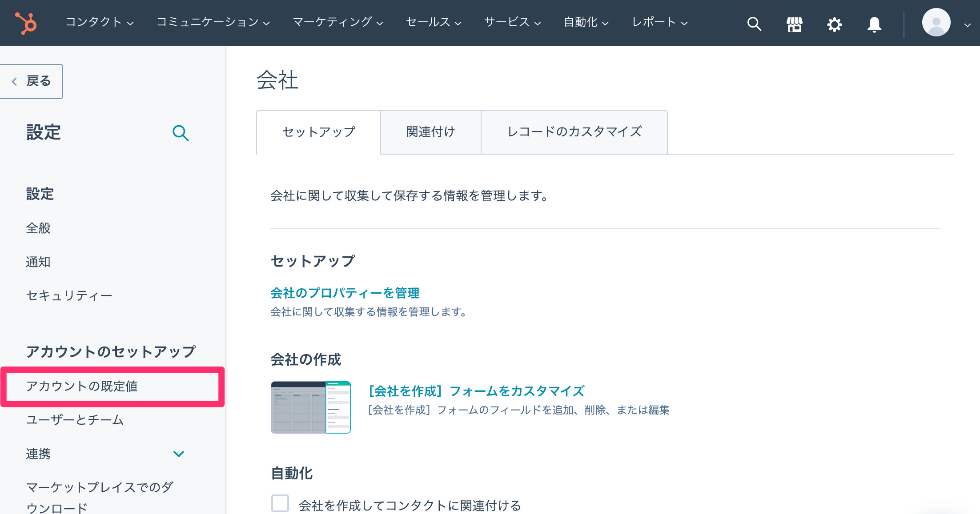The image size is (980, 514).
Task: Open アカウントの既定値 in sidebar
Action: pos(82,386)
